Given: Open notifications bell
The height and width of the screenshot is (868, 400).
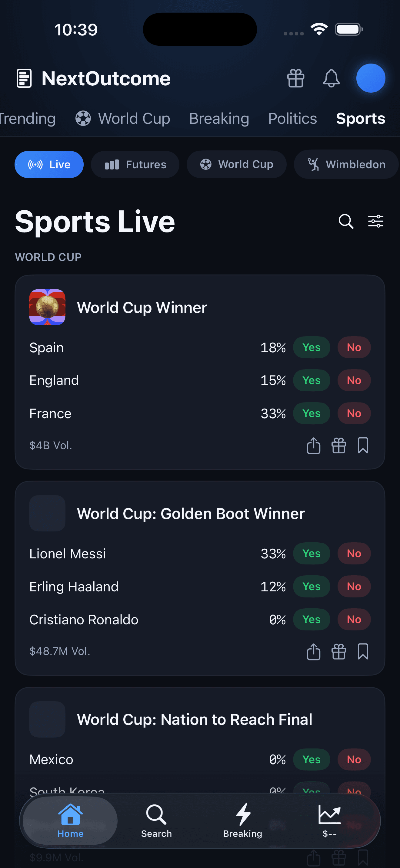Looking at the screenshot, I should pyautogui.click(x=331, y=78).
